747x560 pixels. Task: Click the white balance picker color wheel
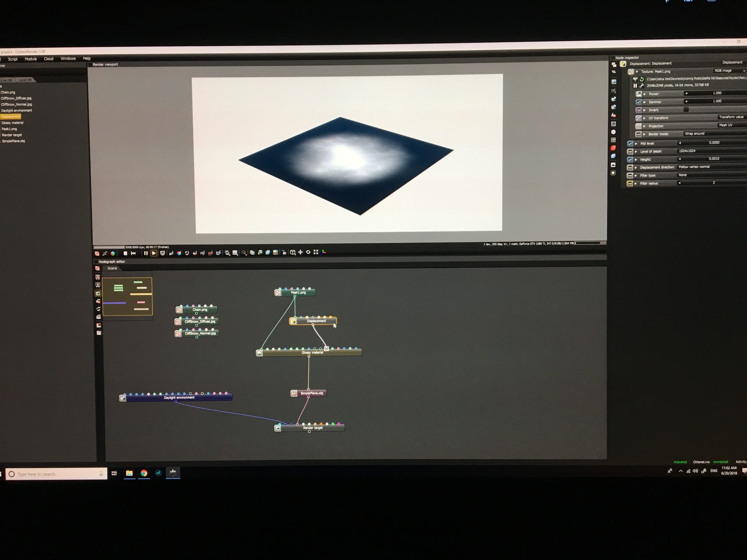pyautogui.click(x=179, y=253)
